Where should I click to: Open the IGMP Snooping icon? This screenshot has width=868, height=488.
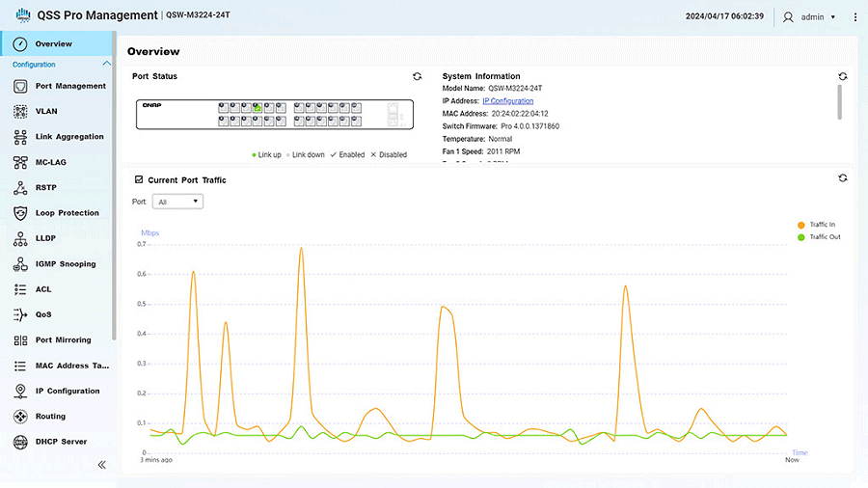21,264
